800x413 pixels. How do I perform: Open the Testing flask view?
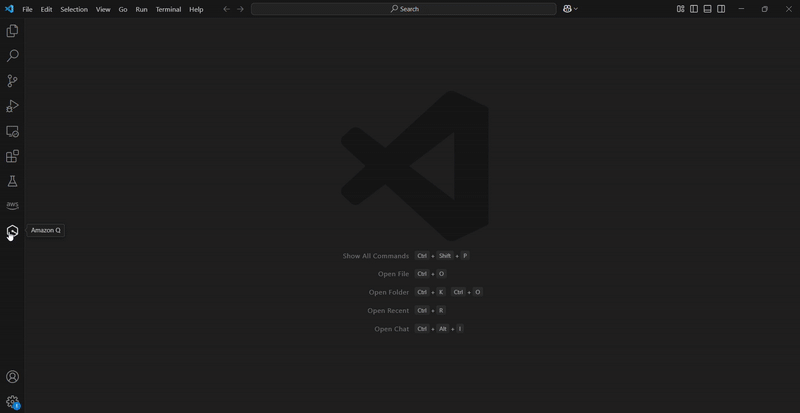point(12,181)
